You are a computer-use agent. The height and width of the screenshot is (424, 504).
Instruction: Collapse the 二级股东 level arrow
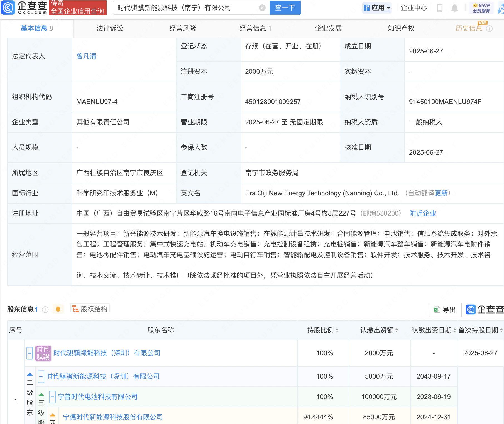[x=30, y=374]
